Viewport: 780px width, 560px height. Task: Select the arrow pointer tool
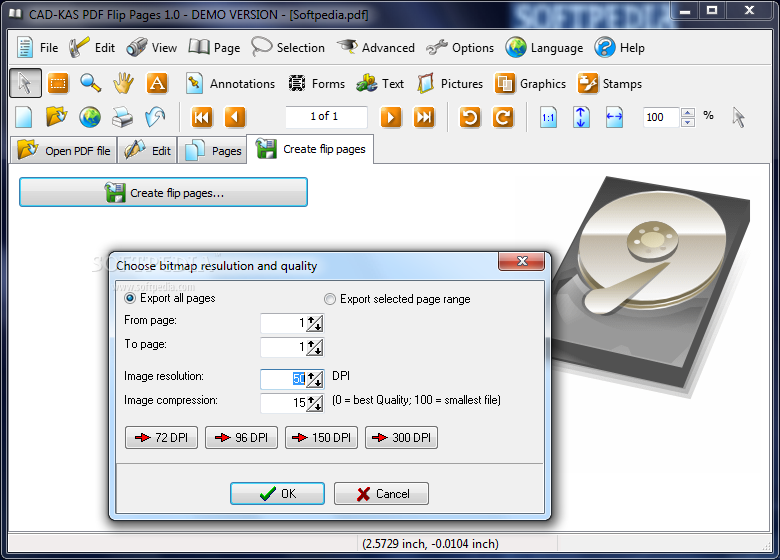[25, 83]
